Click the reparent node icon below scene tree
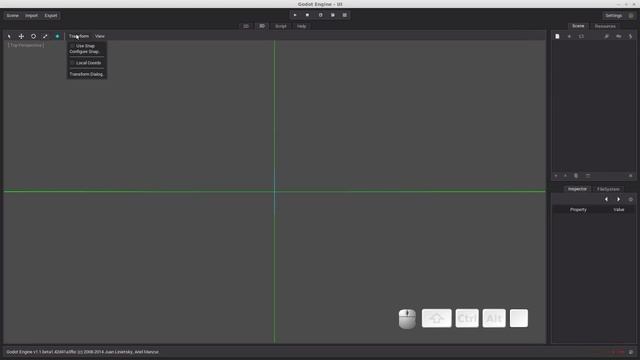640x360 pixels. (x=588, y=176)
